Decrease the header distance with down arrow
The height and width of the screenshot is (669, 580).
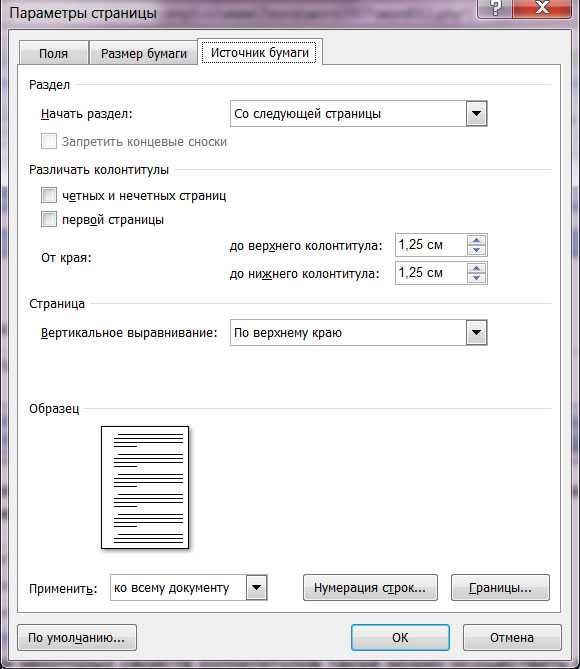tap(476, 250)
